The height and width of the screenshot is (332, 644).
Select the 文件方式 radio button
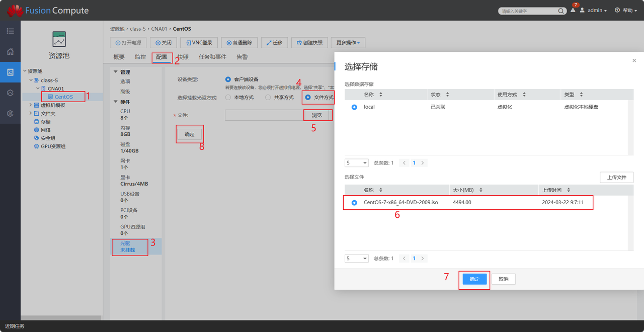tap(308, 97)
